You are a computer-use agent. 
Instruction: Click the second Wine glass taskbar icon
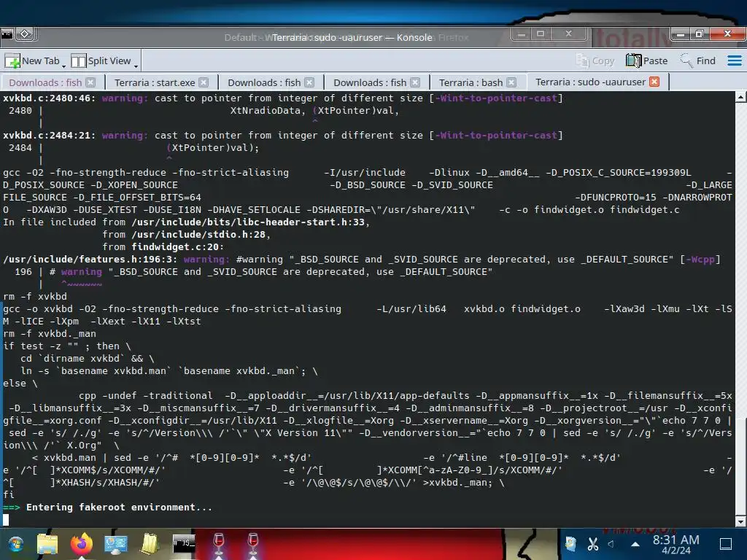coord(253,542)
